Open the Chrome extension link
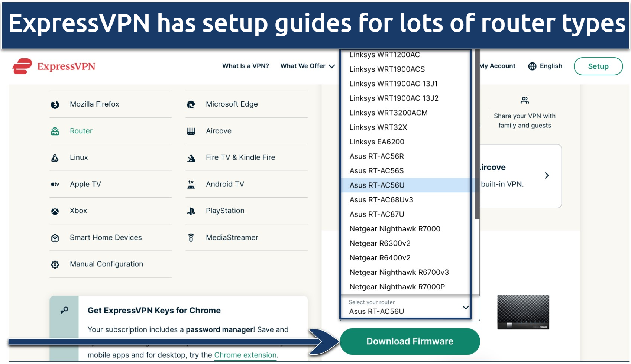Screen dimensions: 631x364 tap(245, 355)
